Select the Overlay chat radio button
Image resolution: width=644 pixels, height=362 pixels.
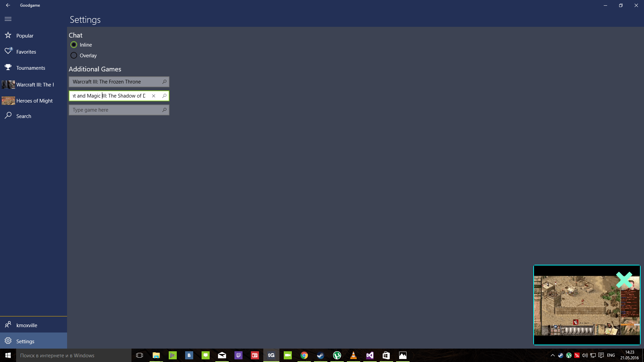pos(74,55)
